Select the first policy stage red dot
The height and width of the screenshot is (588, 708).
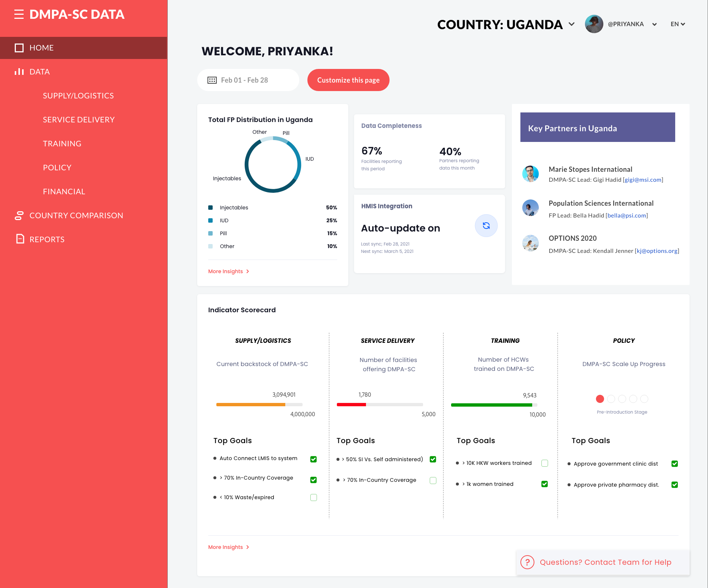600,399
